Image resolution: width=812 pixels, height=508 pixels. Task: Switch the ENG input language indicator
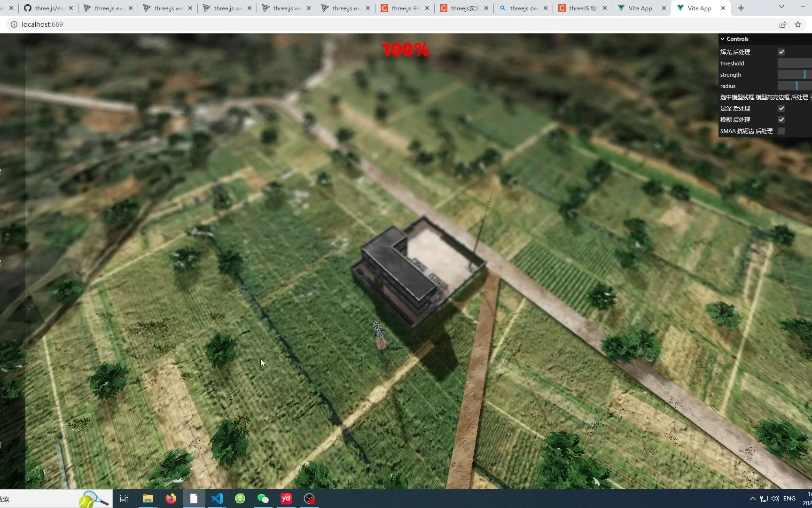click(789, 499)
